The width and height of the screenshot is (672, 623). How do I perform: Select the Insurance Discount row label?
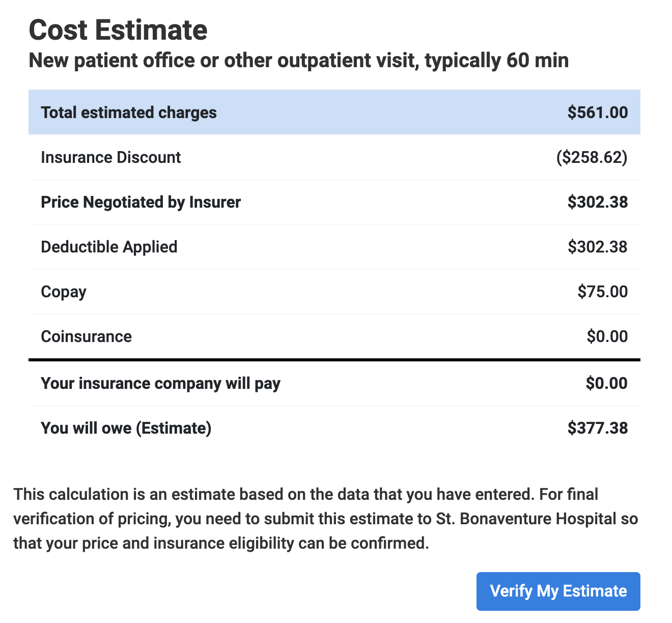(x=110, y=157)
